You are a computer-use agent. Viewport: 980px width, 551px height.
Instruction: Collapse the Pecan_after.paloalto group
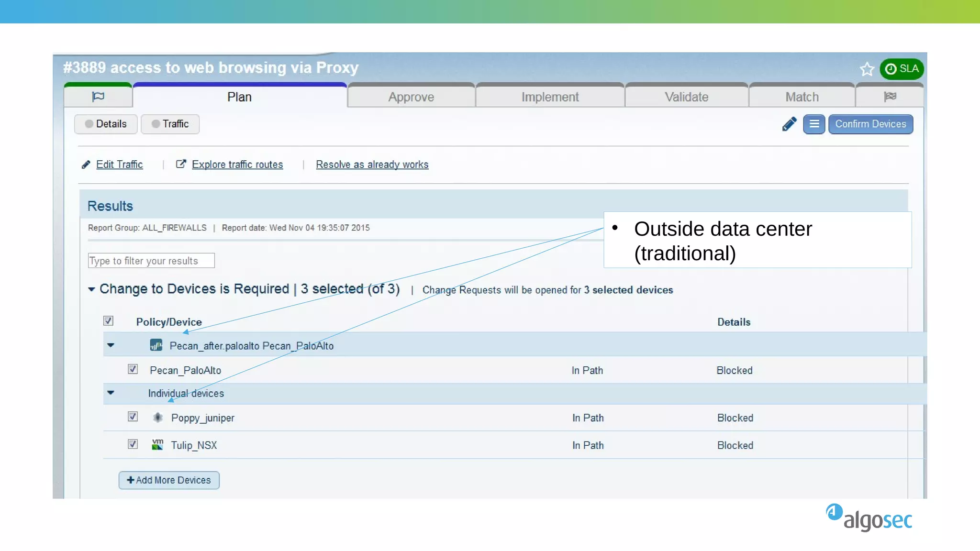coord(111,345)
